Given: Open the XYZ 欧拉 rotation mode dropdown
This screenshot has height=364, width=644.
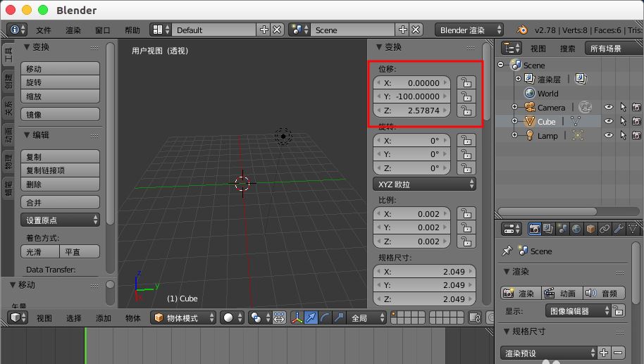Looking at the screenshot, I should (424, 184).
